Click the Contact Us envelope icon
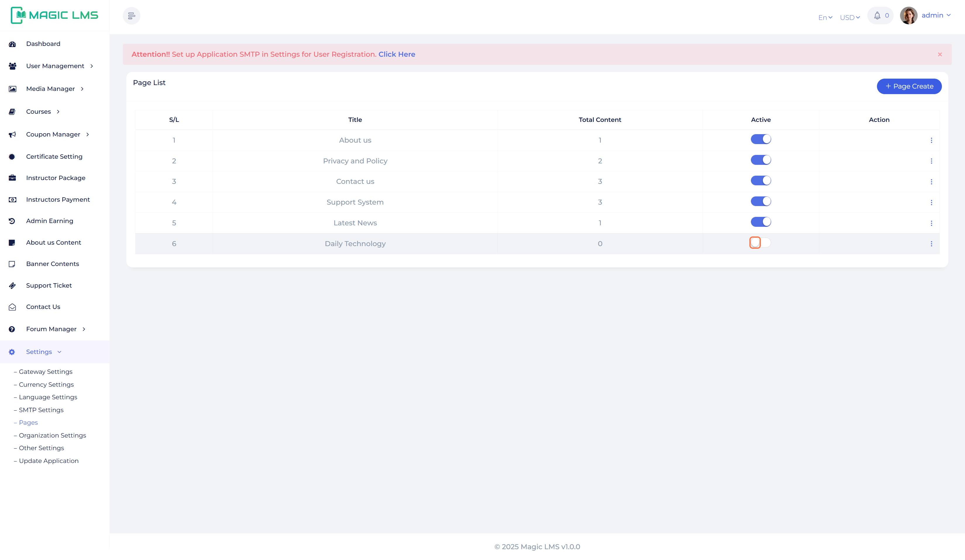The image size is (965, 560). point(12,307)
